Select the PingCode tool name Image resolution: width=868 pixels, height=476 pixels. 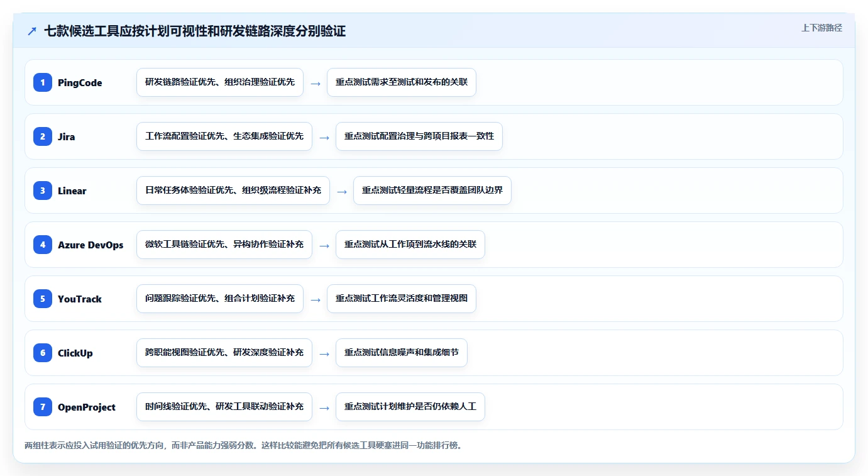pos(80,83)
